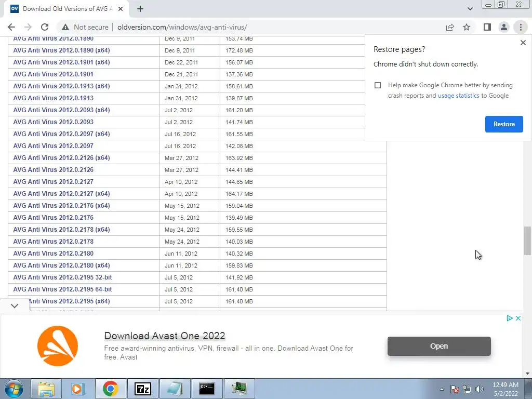Viewport: 532px width, 399px height.
Task: Open AVG Anti Virus 2012.0.1890 (x64)
Action: (x=61, y=50)
